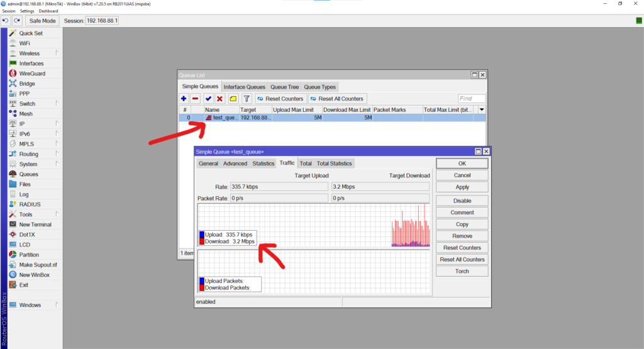This screenshot has height=349, width=644.
Task: Click the yellow comment note icon
Action: click(233, 99)
